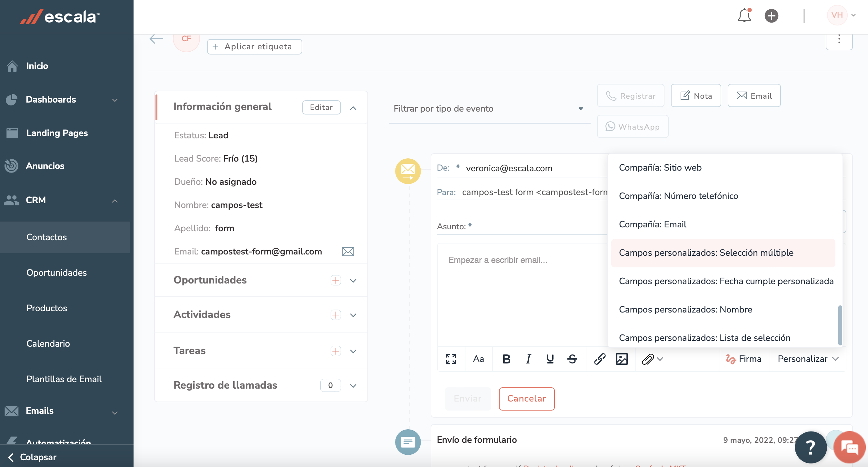Screen dimensions: 868x467
Task: Expand the Tareas section
Action: click(x=353, y=351)
